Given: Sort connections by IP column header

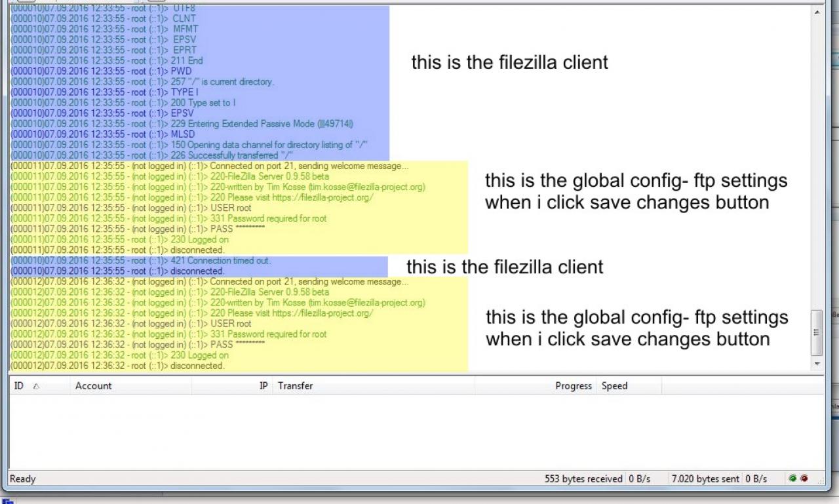Looking at the screenshot, I should click(233, 386).
